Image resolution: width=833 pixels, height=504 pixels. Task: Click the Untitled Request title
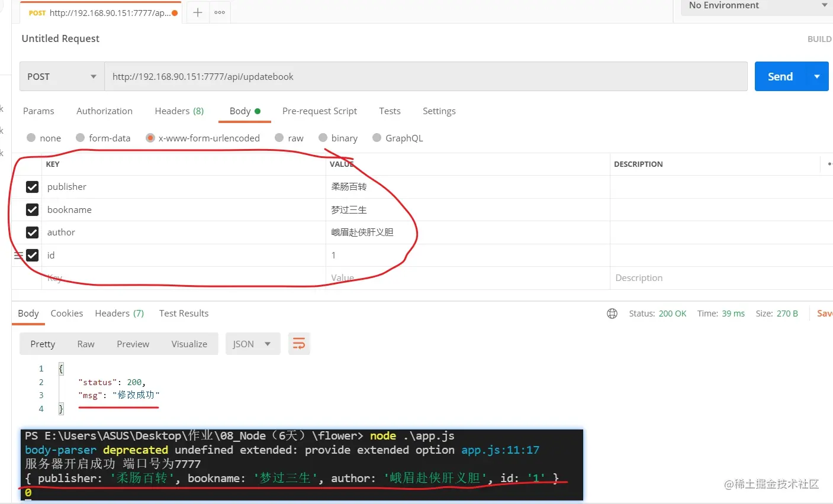click(60, 38)
